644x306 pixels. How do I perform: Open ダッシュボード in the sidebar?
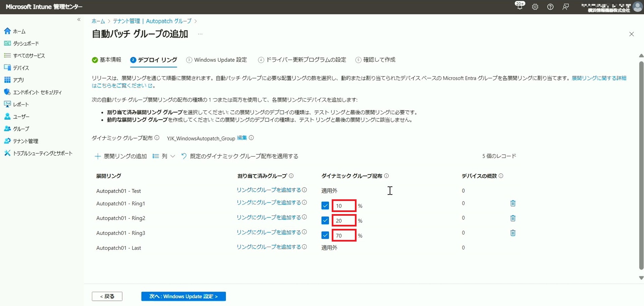pyautogui.click(x=21, y=43)
